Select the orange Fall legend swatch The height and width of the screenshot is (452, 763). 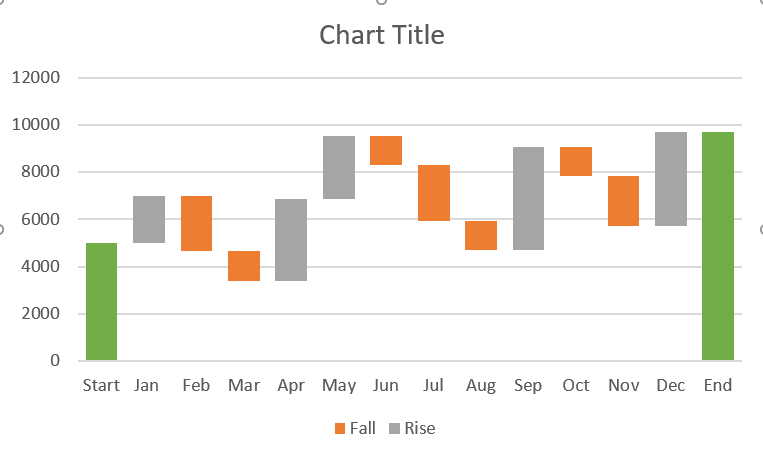tap(341, 429)
